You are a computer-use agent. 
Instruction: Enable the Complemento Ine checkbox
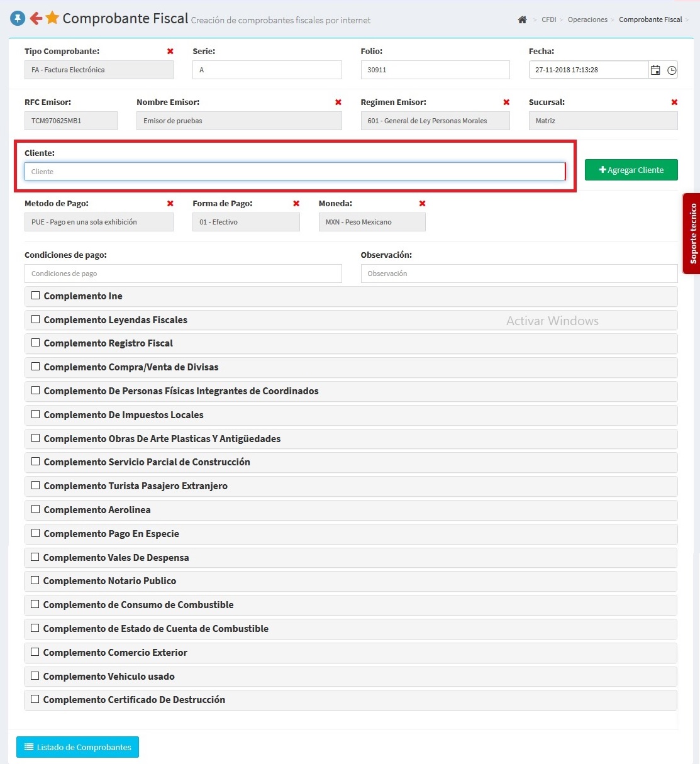click(36, 296)
